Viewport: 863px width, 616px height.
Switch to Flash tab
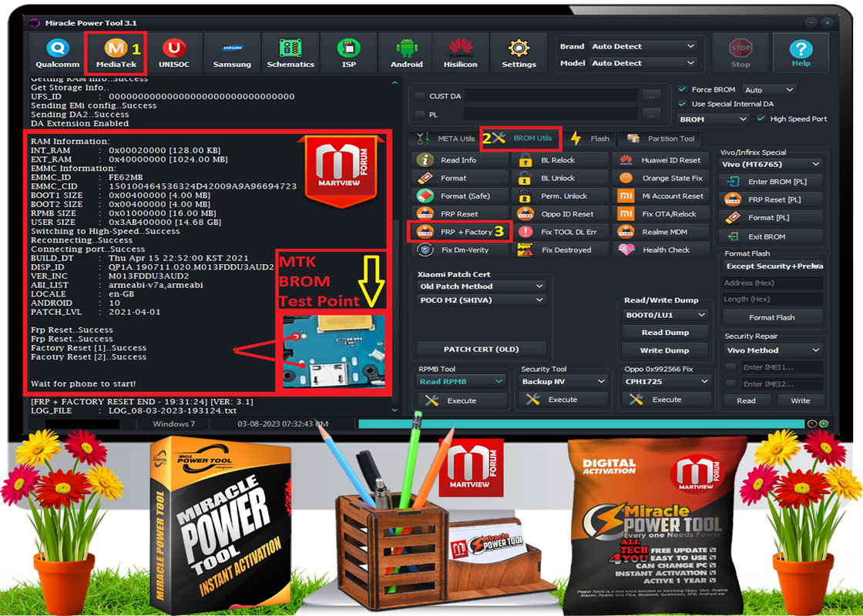(x=589, y=138)
